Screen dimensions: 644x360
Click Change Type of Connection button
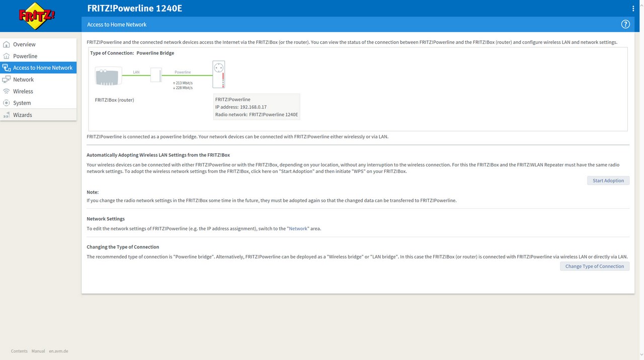pyautogui.click(x=595, y=266)
